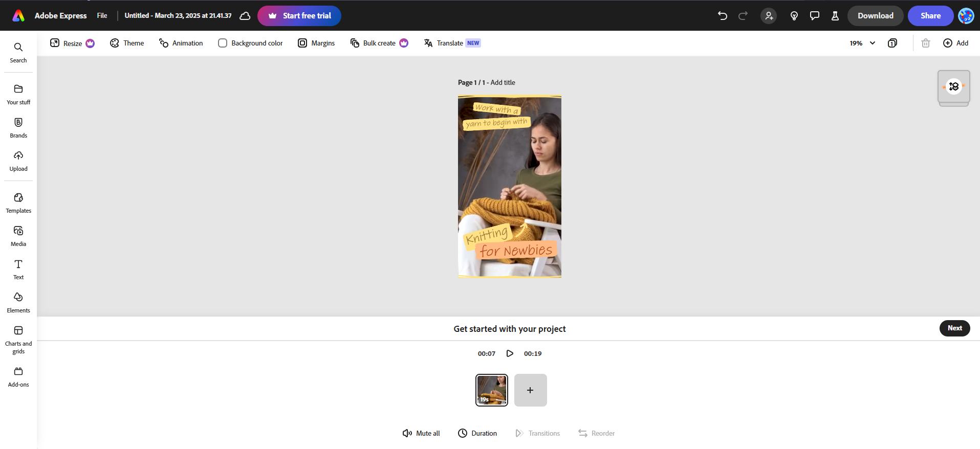
Task: Open the Media panel
Action: coord(18,236)
